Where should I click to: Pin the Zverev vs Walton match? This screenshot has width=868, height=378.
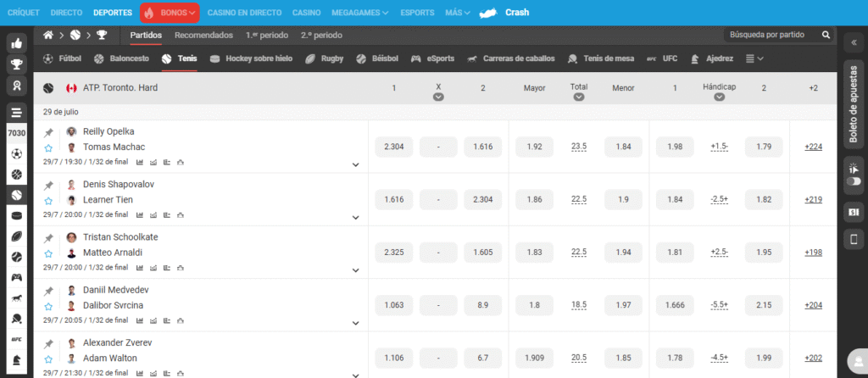pyautogui.click(x=48, y=344)
